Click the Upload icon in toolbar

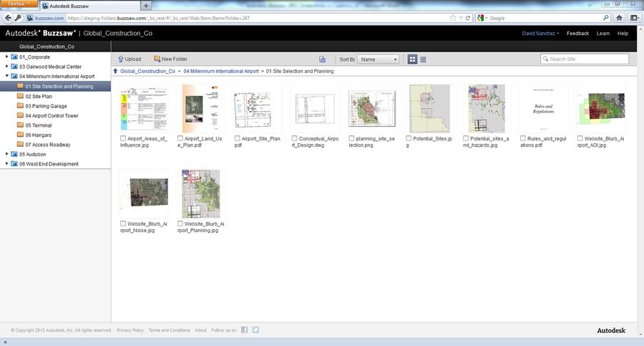coord(121,59)
